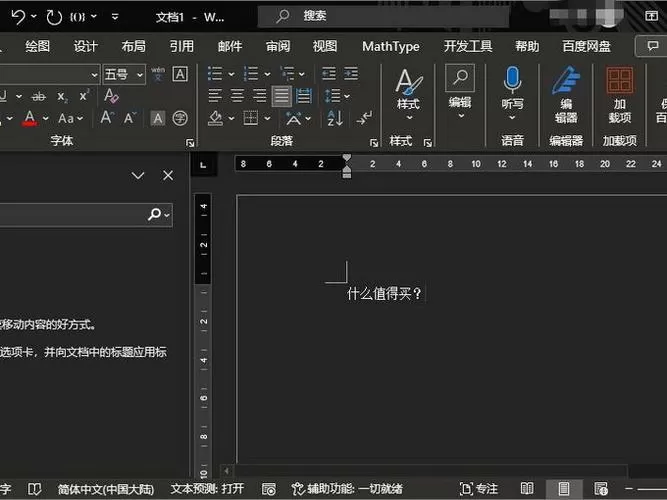Align text left
Image resolution: width=667 pixels, height=500 pixels.
tap(215, 96)
